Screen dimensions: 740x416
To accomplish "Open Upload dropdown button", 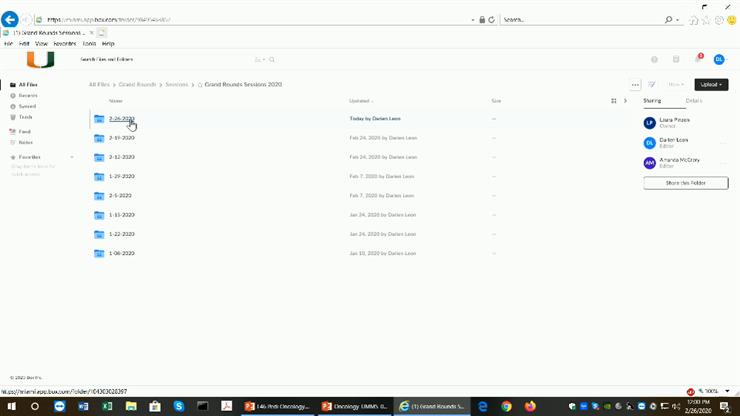I will click(711, 85).
